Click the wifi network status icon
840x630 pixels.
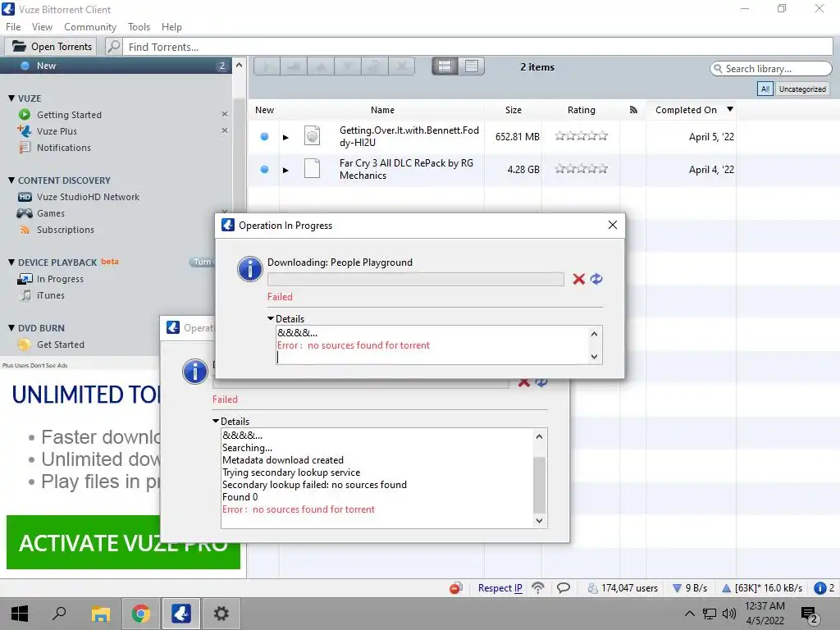click(538, 588)
